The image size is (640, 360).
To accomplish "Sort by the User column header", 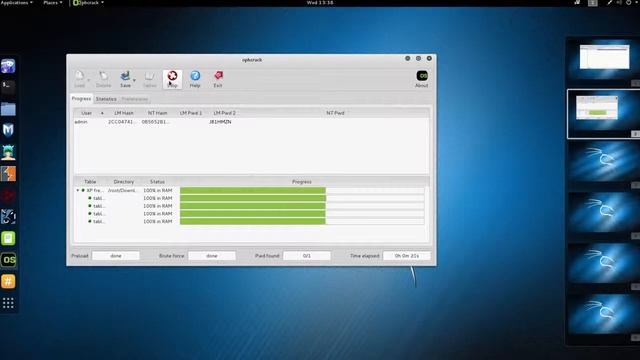I will pyautogui.click(x=87, y=113).
